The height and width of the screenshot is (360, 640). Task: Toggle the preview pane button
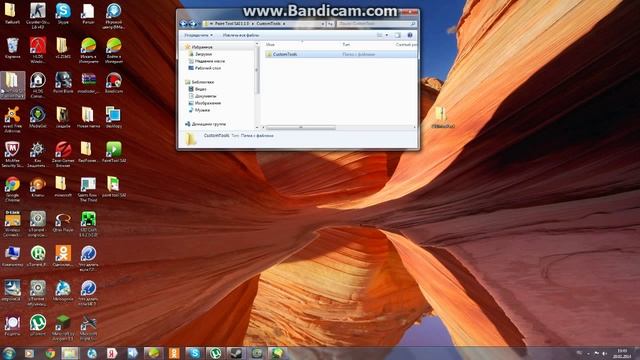click(398, 35)
